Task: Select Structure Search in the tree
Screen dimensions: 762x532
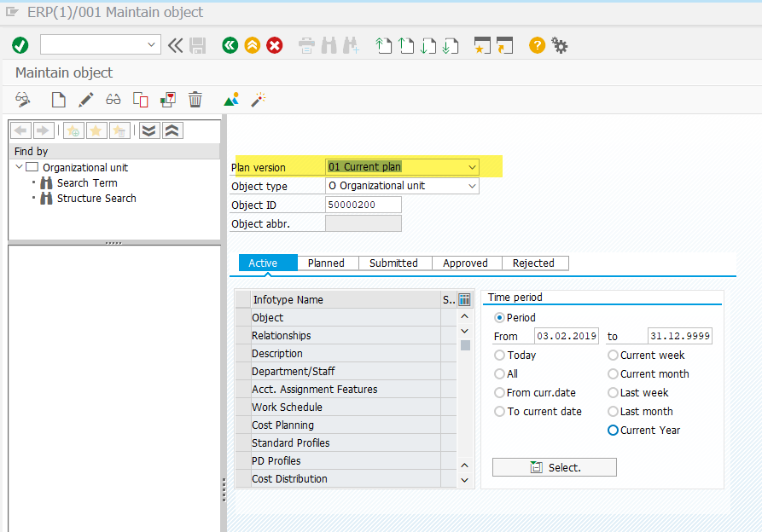Action: (96, 199)
